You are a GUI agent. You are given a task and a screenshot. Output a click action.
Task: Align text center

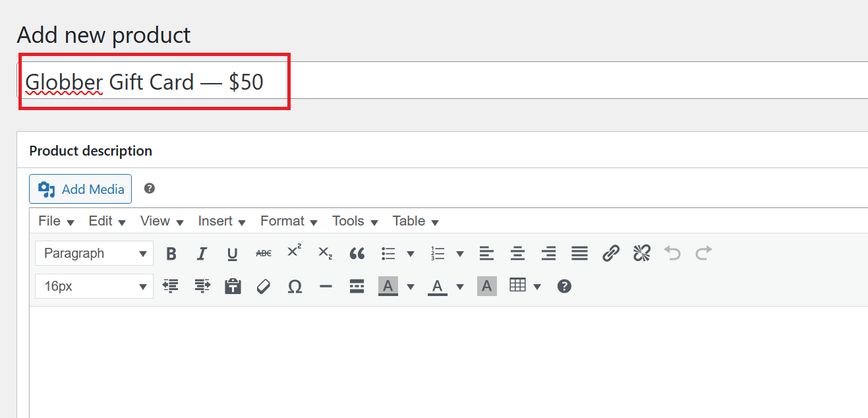tap(518, 253)
